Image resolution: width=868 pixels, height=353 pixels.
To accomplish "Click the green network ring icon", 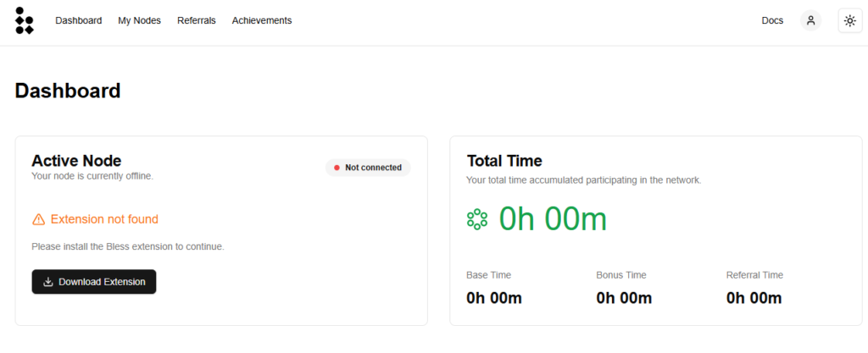I will point(476,219).
